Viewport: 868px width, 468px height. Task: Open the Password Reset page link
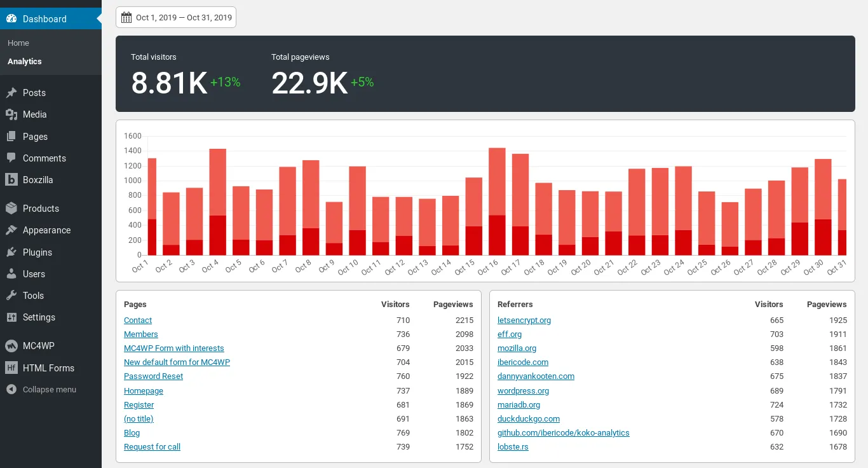153,376
